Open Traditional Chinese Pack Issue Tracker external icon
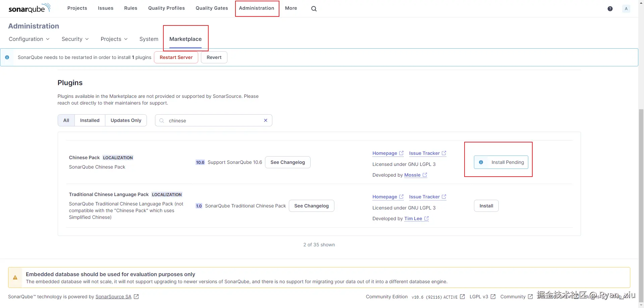Screen dimensions: 644x308 (444, 197)
